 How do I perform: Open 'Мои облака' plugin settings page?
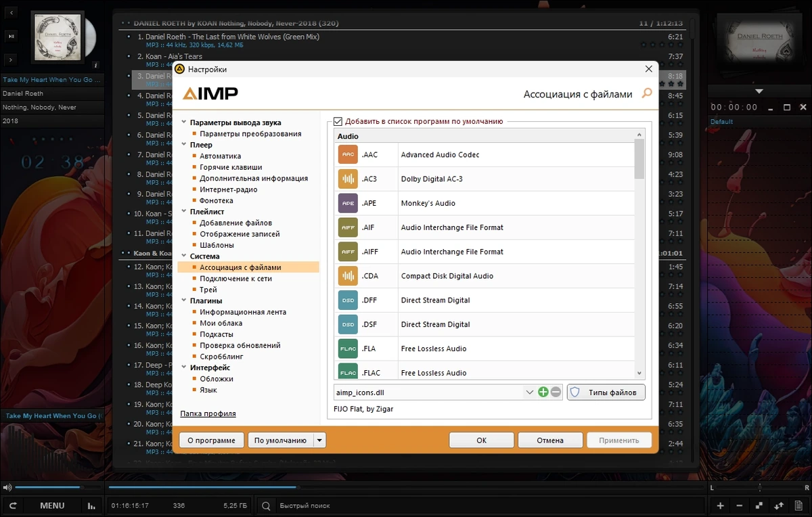pos(221,323)
